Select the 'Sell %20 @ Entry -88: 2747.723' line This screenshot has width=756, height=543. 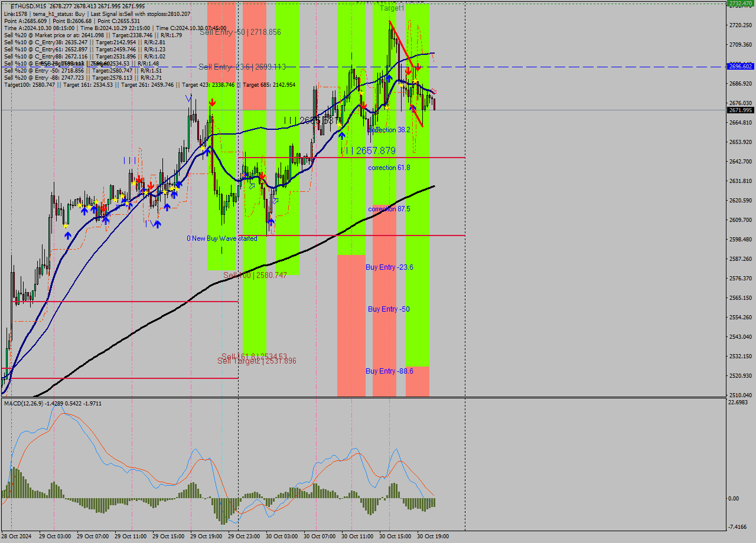(83, 77)
